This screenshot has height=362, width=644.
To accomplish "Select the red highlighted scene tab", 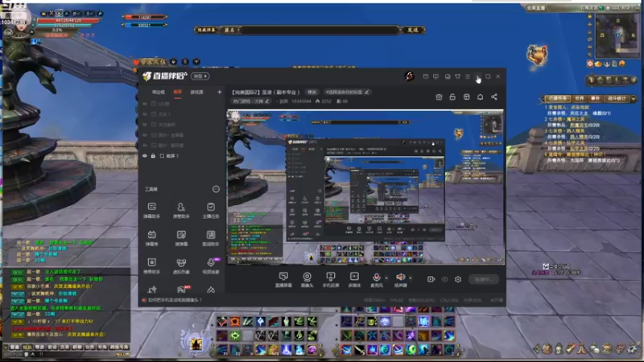I will click(x=177, y=92).
